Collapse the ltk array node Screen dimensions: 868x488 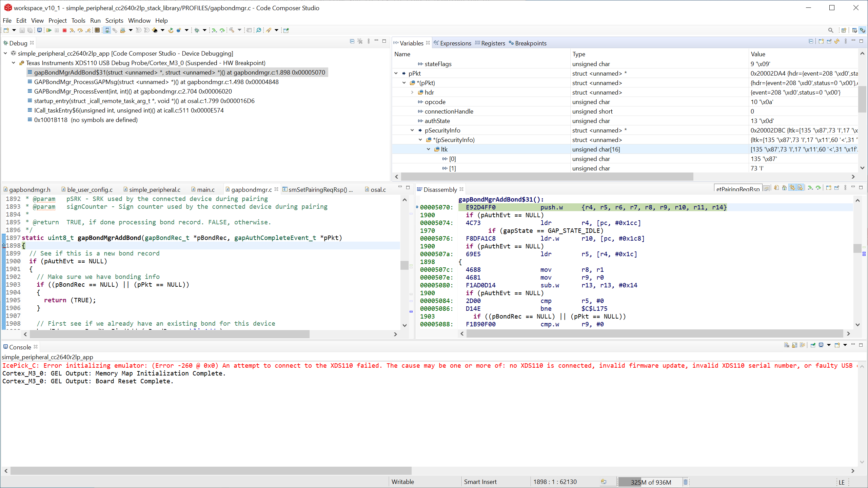[429, 149]
